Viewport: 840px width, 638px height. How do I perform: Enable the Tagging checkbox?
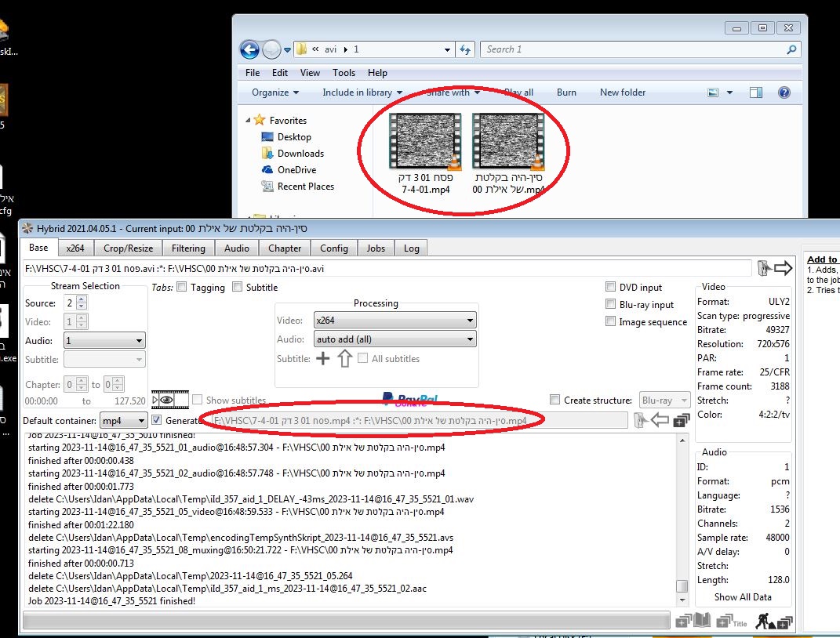(182, 288)
